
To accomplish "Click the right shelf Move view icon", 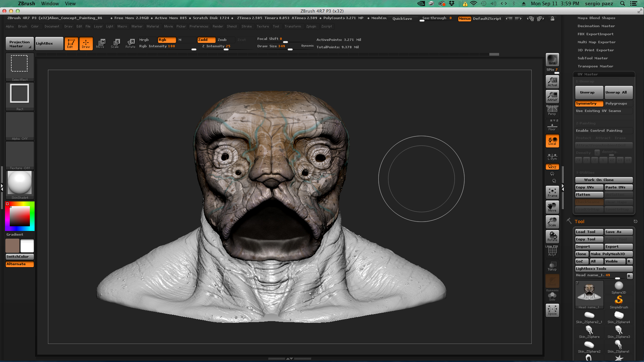I will [552, 207].
